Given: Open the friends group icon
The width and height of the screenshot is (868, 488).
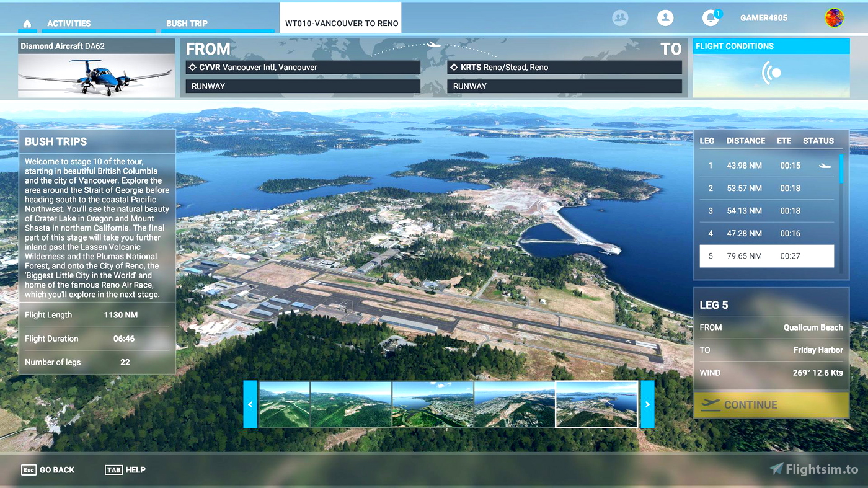Looking at the screenshot, I should pyautogui.click(x=620, y=18).
